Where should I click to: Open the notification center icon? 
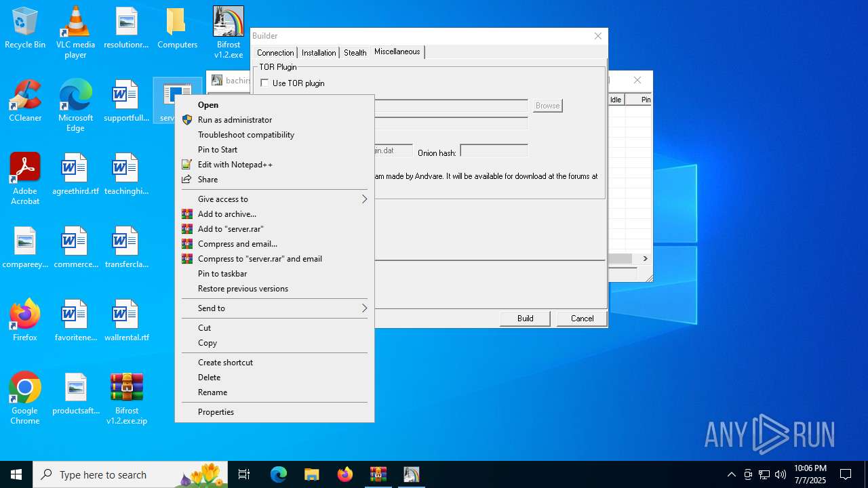tap(846, 474)
